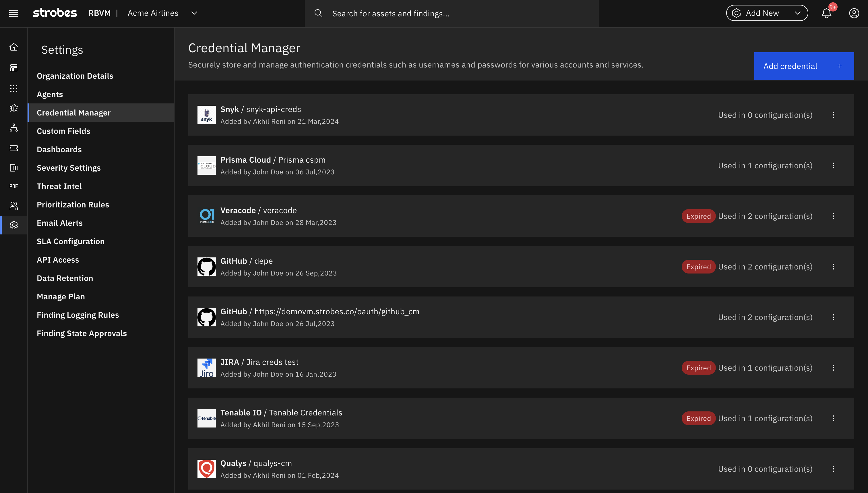Image resolution: width=868 pixels, height=493 pixels.
Task: Open the hamburger navigation menu
Action: pyautogui.click(x=13, y=14)
